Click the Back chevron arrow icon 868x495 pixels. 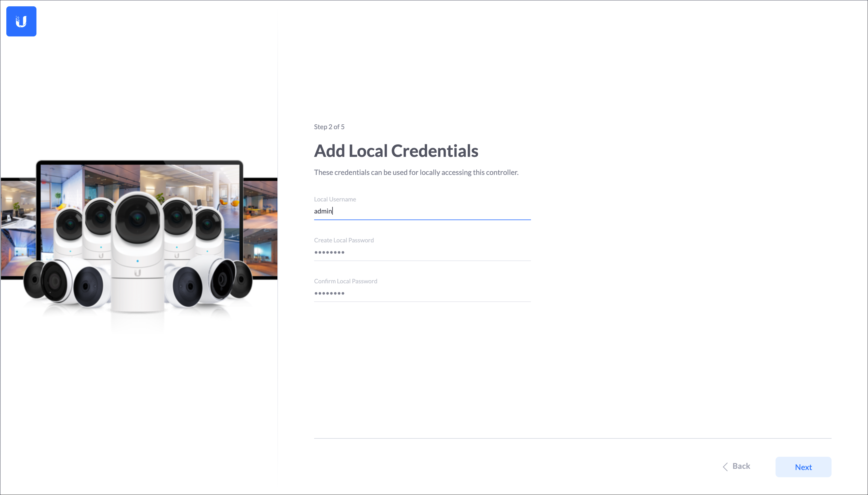725,466
